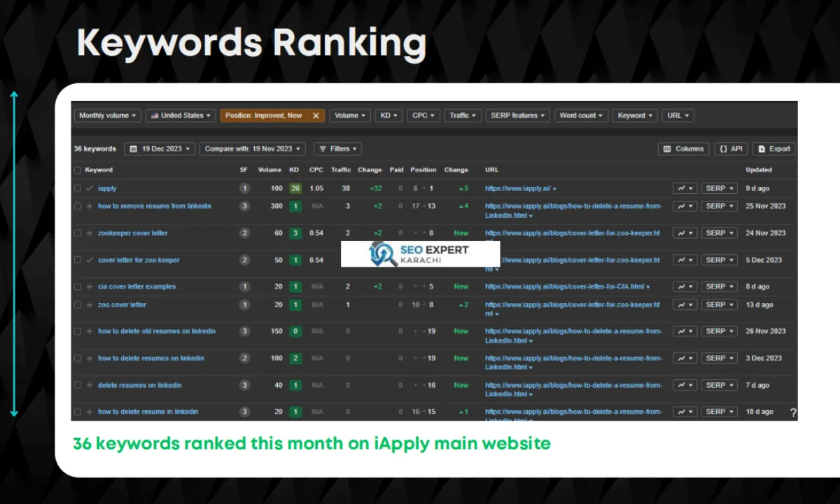The width and height of the screenshot is (840, 504).
Task: Open the Keyword filter dropdown
Action: coord(636,115)
